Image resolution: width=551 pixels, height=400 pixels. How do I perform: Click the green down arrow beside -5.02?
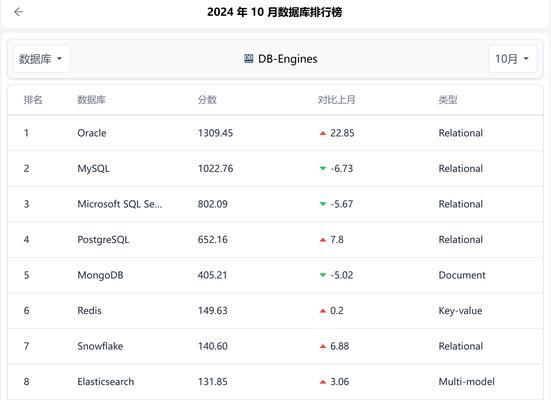[x=323, y=275]
